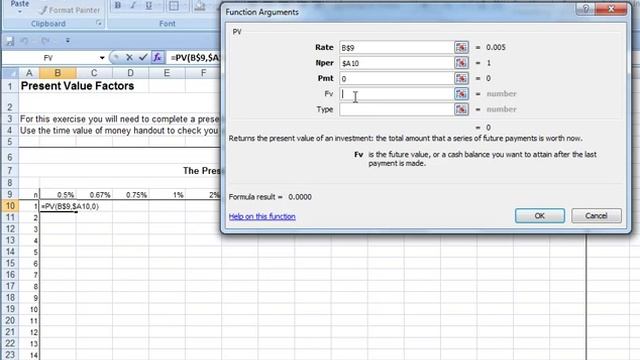Confirm formula entry with the checkmark icon
The height and width of the screenshot is (360, 640).
pos(143,58)
